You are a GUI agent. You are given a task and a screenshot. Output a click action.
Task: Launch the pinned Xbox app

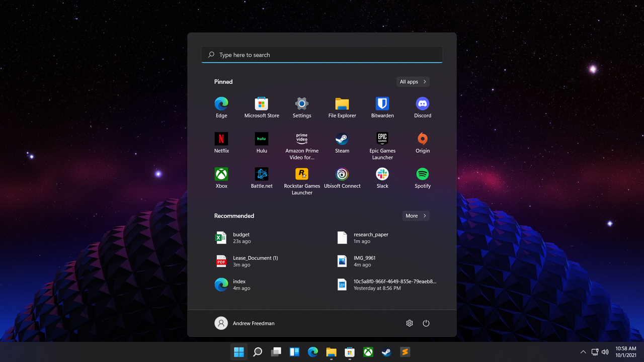[x=221, y=178]
